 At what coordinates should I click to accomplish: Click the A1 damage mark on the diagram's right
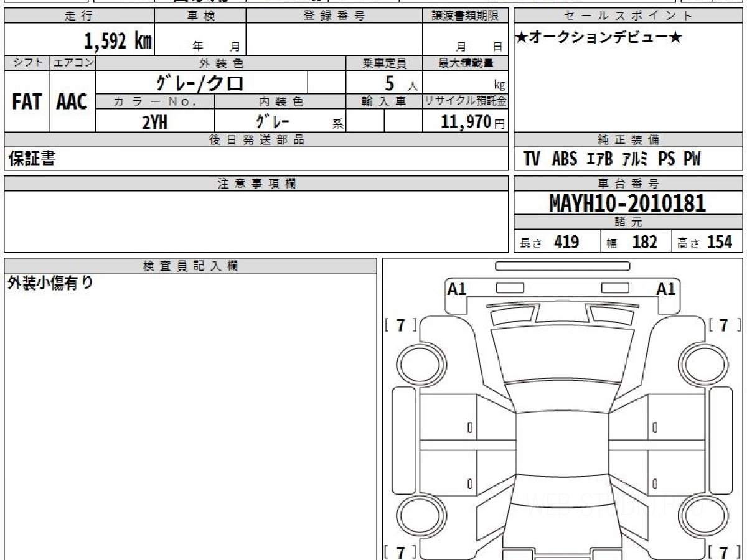tap(666, 289)
